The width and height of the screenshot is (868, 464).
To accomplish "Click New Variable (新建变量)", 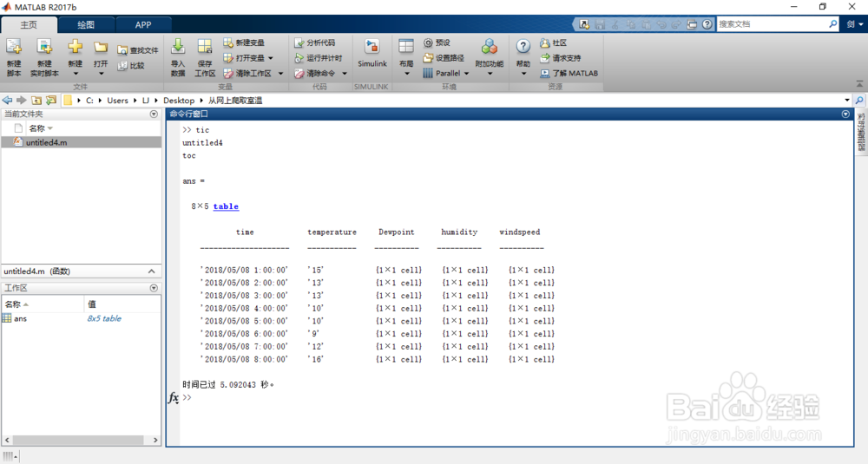I will coord(244,42).
